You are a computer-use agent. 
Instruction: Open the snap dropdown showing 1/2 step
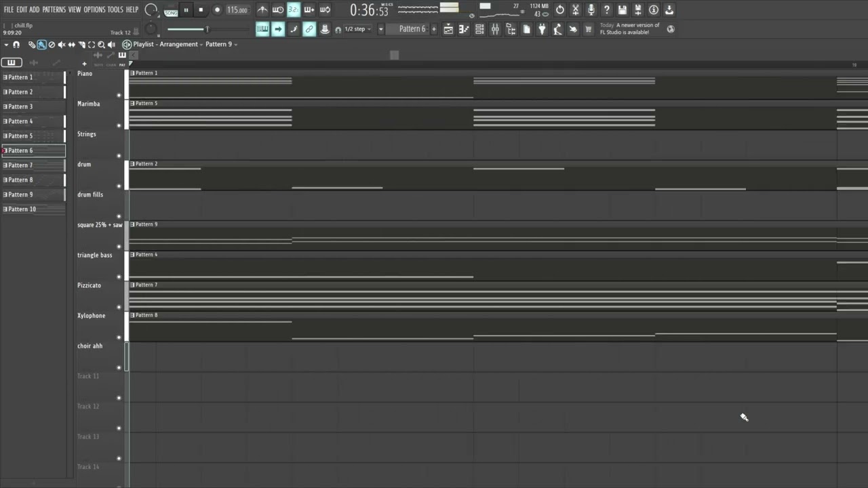[x=358, y=29]
